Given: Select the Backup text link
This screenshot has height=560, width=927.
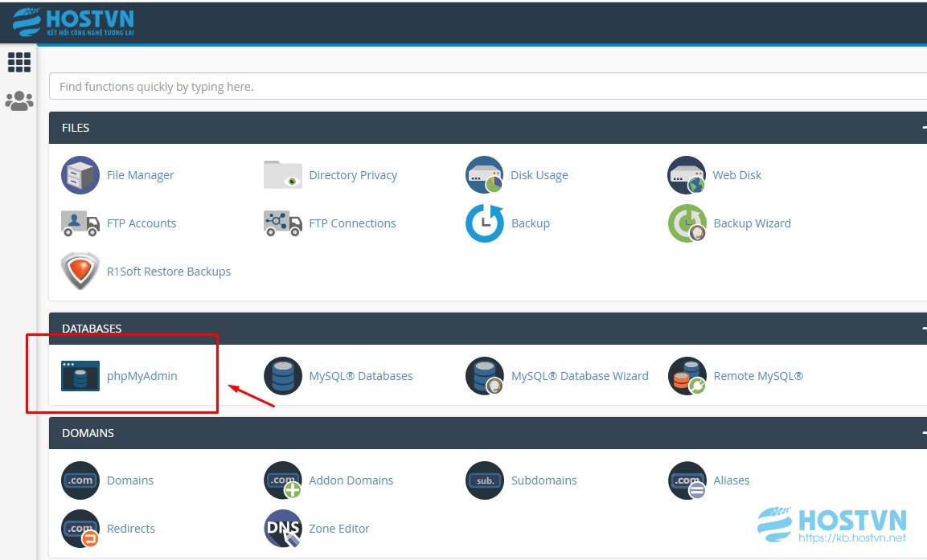Looking at the screenshot, I should [x=531, y=223].
